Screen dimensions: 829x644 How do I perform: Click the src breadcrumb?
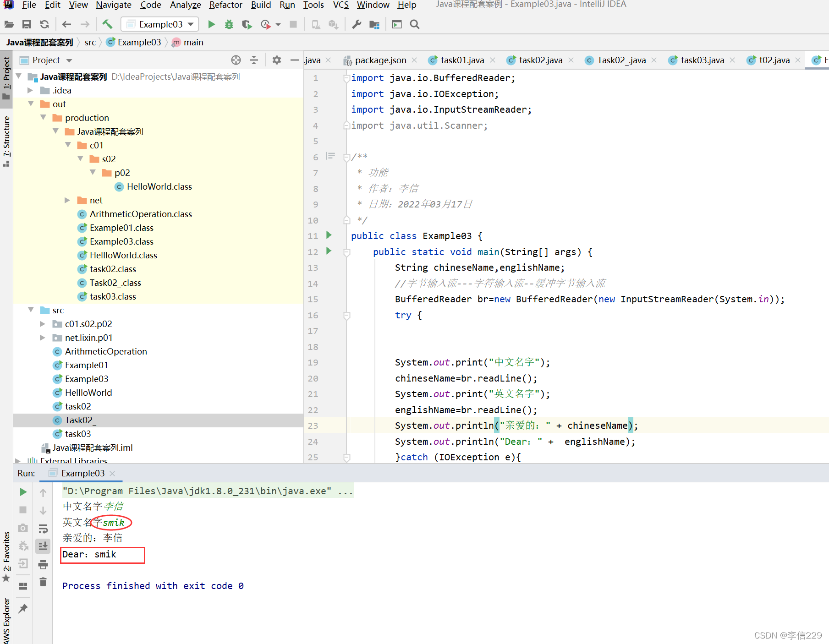(90, 43)
